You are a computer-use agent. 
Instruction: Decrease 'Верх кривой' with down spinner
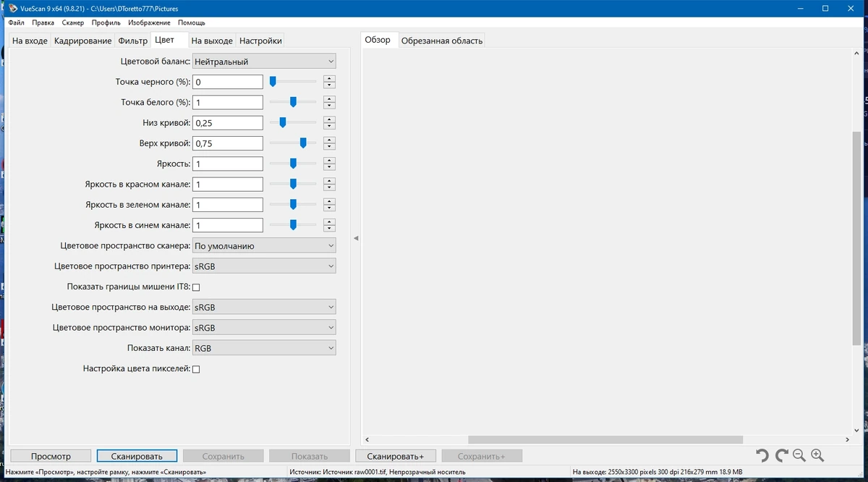[330, 147]
